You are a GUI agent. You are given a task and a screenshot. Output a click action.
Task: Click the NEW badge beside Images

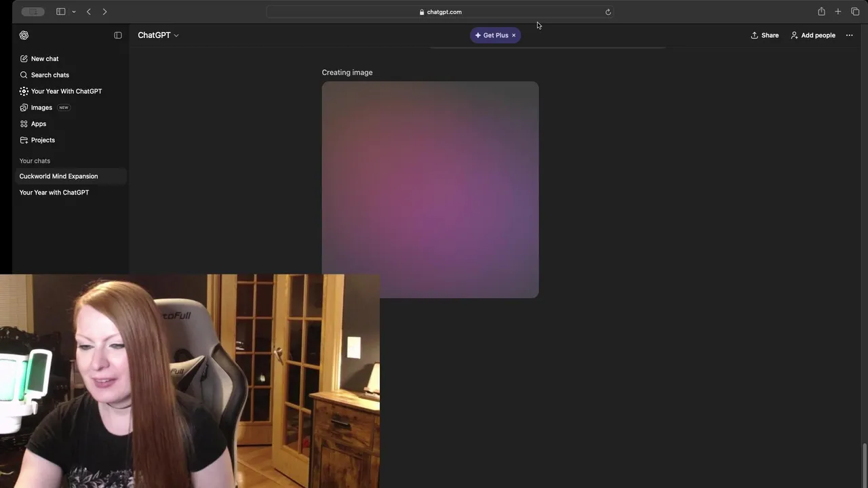64,108
